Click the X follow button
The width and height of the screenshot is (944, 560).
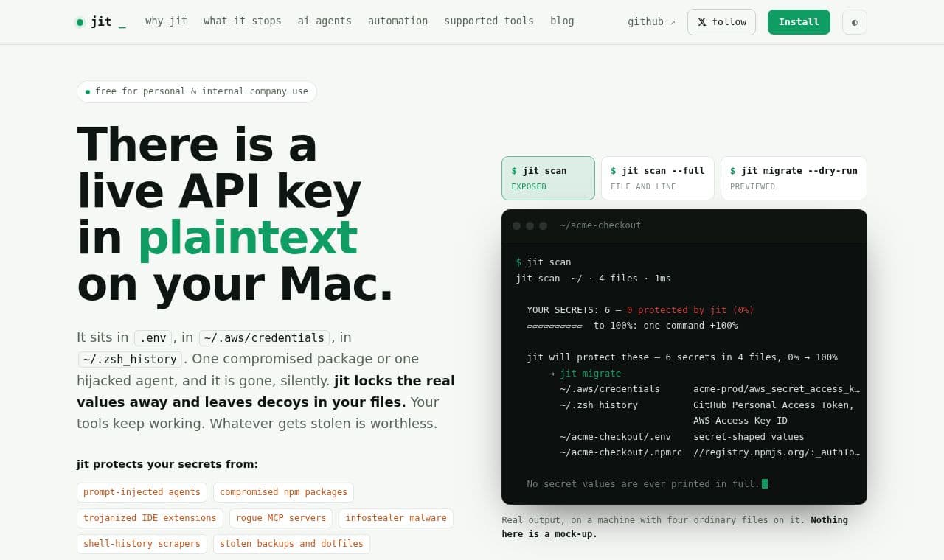pos(721,22)
